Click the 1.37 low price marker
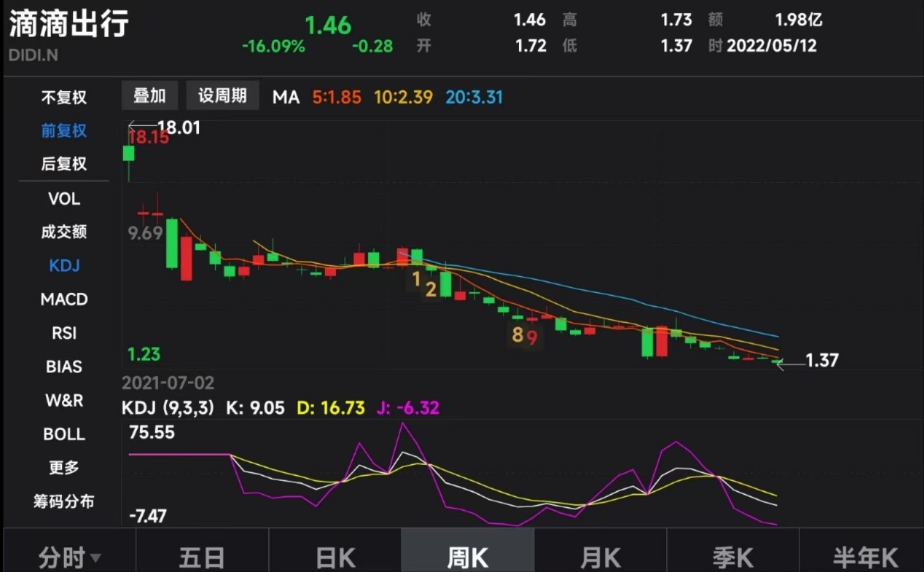 pyautogui.click(x=822, y=360)
